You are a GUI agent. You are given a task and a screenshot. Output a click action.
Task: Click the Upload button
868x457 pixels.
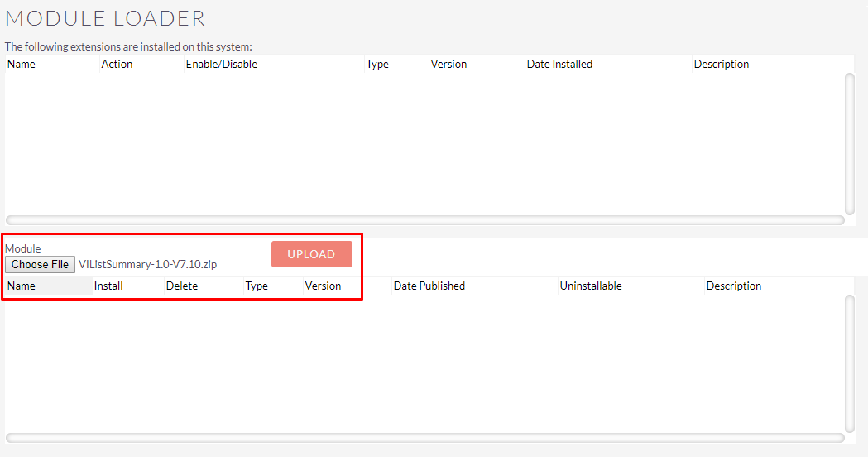point(312,254)
